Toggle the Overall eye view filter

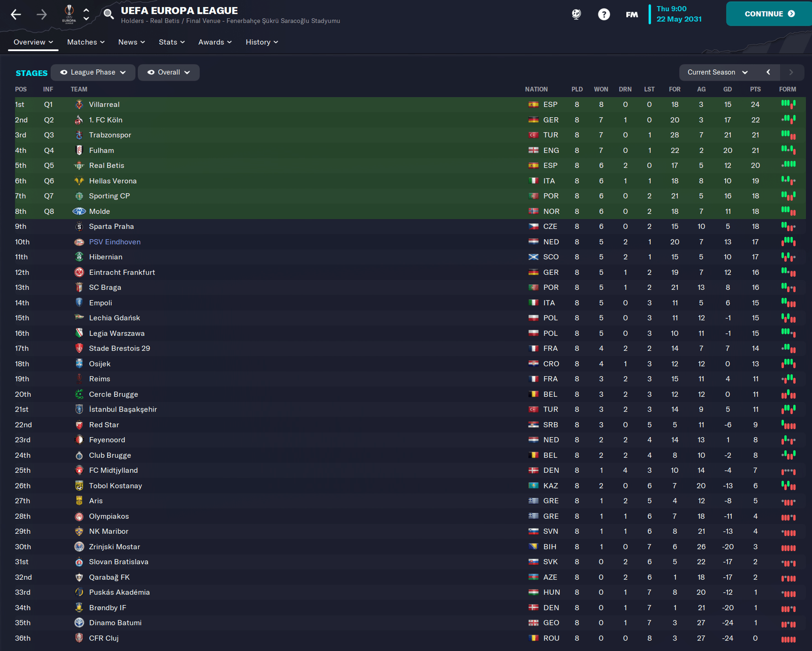(169, 72)
